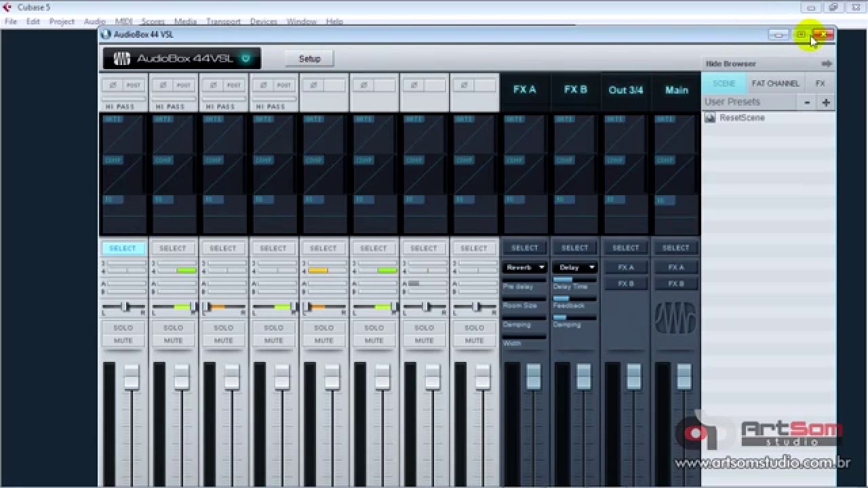
Task: Click the User Presets header
Action: click(732, 102)
